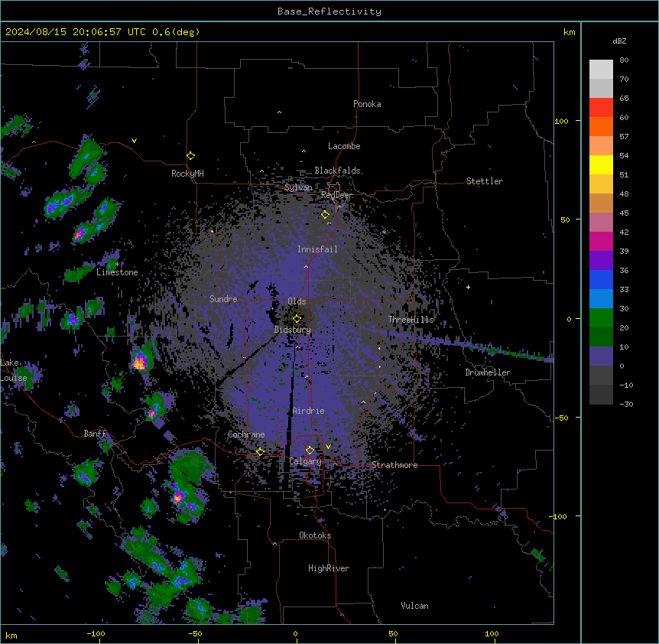Click the white caret marker below Innisfail label
This screenshot has height=644, width=659.
tap(306, 266)
